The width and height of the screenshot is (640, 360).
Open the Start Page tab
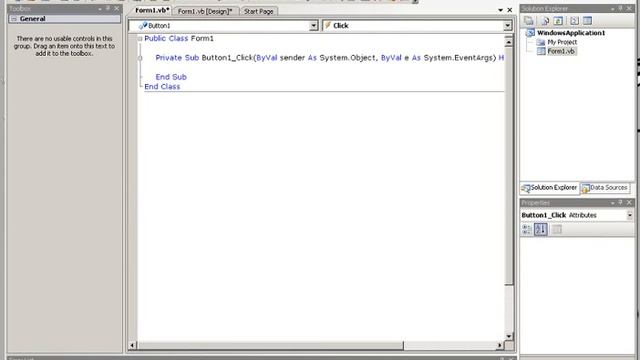258,11
